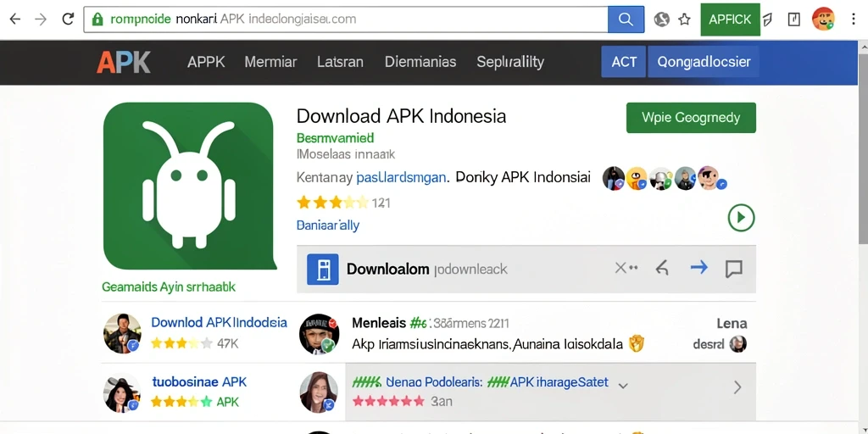The width and height of the screenshot is (868, 434).
Task: Click the page vertical scrollbar thumb
Action: (863, 149)
